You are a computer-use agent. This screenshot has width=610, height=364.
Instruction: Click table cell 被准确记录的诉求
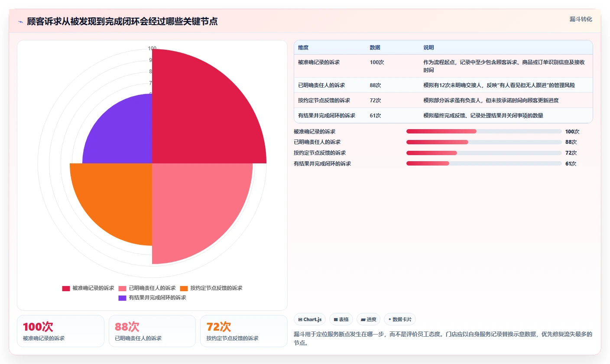(319, 62)
